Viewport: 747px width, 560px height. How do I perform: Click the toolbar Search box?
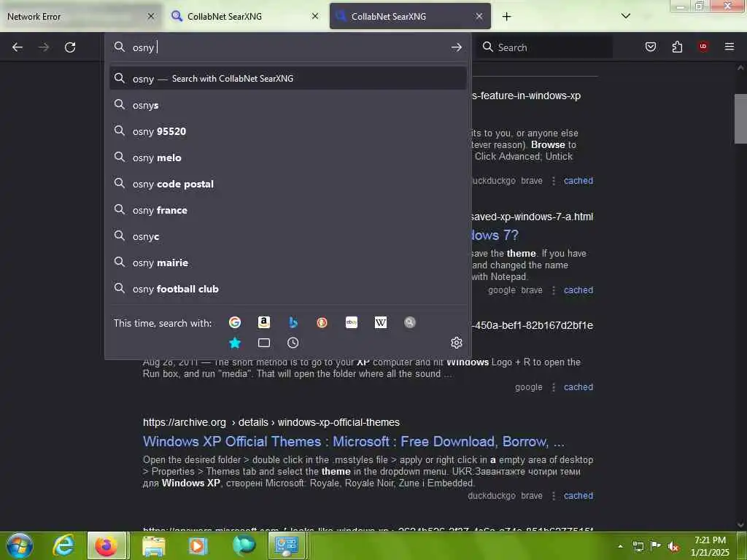pos(544,47)
